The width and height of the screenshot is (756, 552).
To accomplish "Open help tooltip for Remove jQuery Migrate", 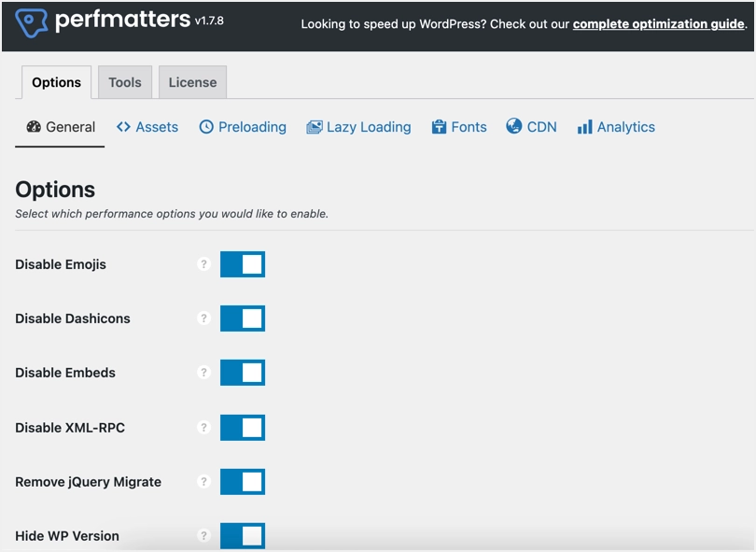I will click(204, 481).
